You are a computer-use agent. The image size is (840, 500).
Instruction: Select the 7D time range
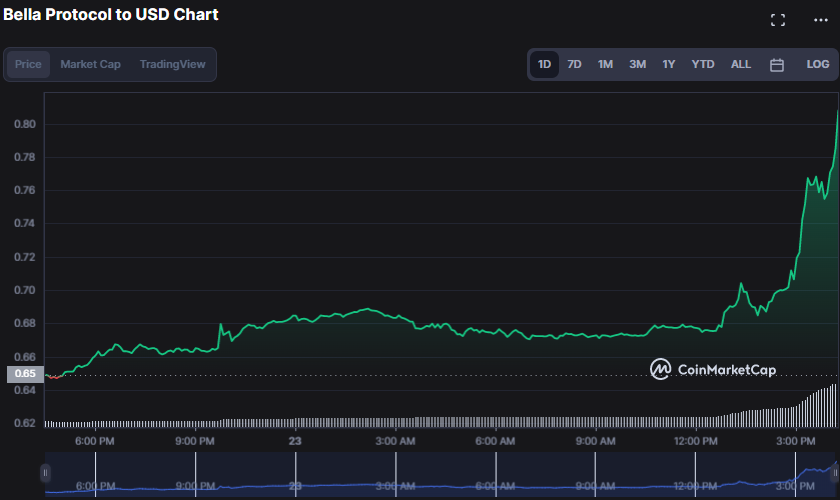(x=574, y=64)
